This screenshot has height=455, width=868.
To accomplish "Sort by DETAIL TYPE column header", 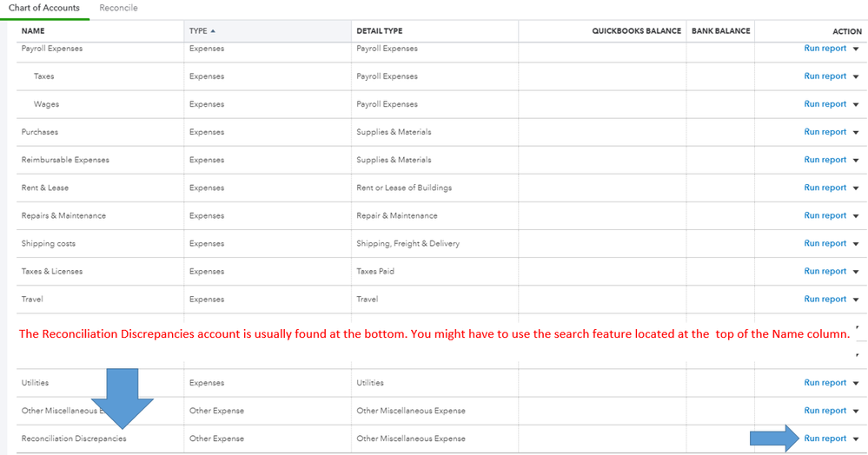I will pos(379,31).
